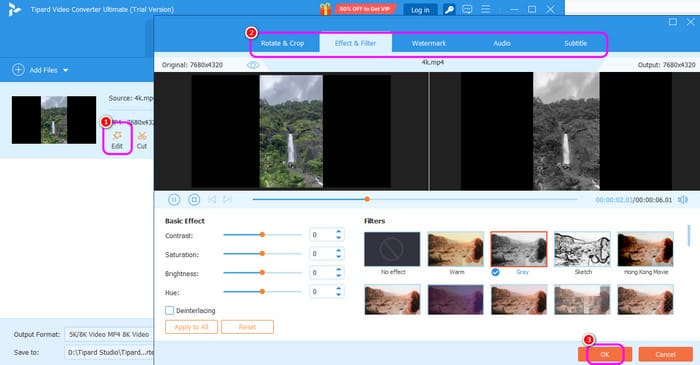
Task: Click the filters list scrollbar
Action: (x=689, y=236)
